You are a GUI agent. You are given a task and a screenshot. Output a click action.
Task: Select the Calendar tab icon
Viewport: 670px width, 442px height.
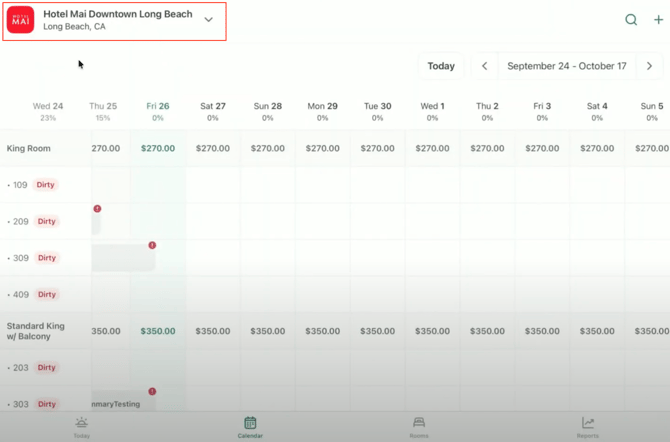coord(250,423)
